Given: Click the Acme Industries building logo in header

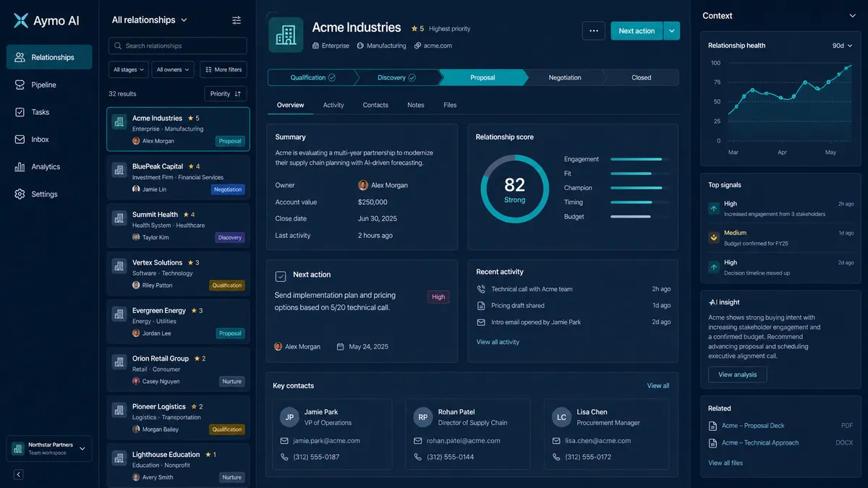Looking at the screenshot, I should 286,35.
